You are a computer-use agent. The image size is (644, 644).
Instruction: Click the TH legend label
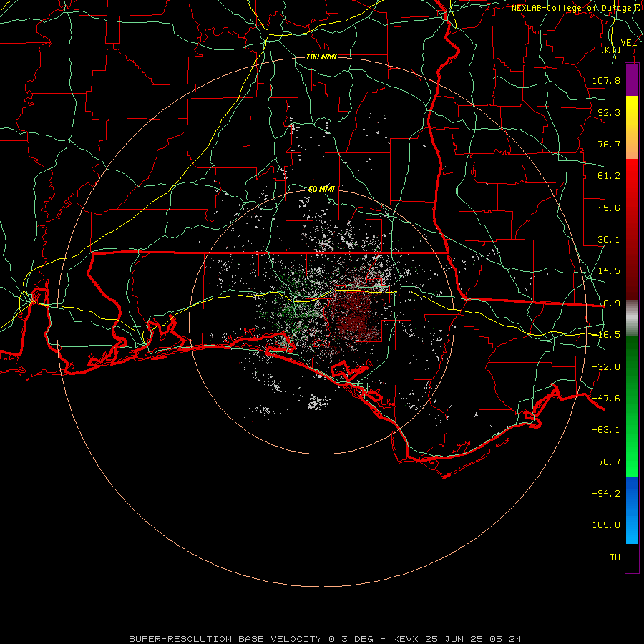coord(615,557)
